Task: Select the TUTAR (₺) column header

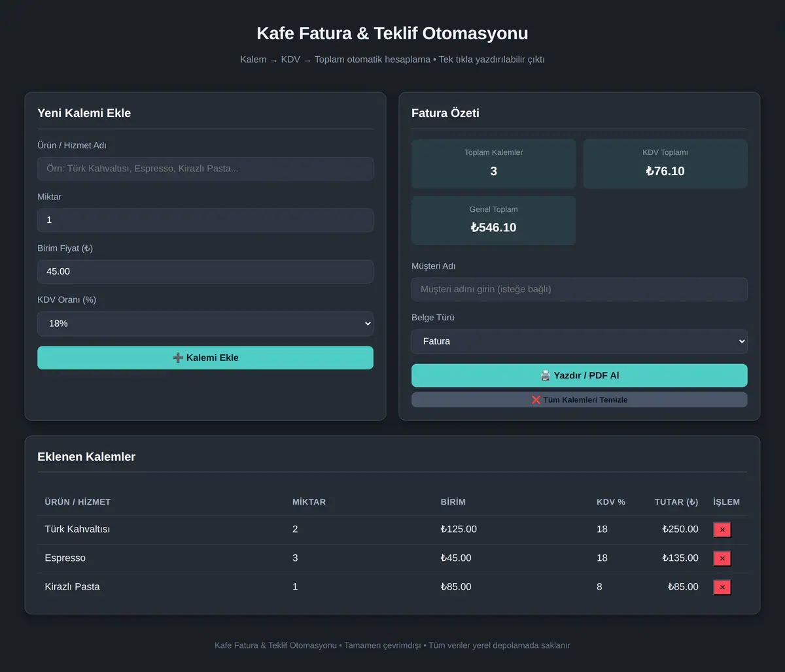Action: coord(676,502)
